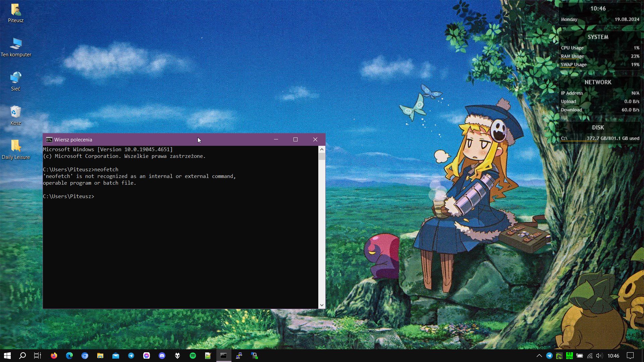Screen dimensions: 644x362
Task: Open the volume speaker tray icon
Action: [599, 356]
